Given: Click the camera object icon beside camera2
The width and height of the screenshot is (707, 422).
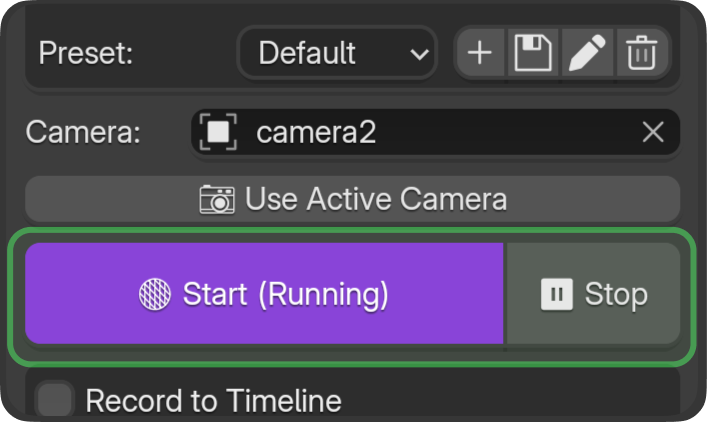Looking at the screenshot, I should (219, 132).
